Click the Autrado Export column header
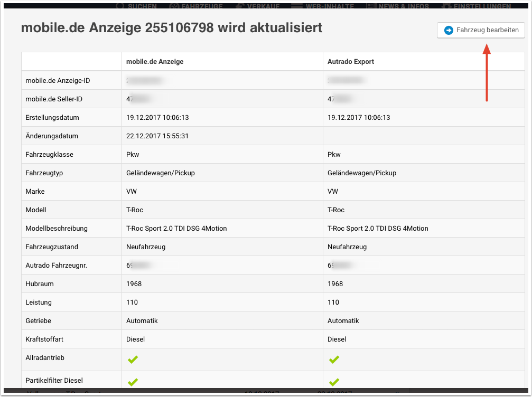The height and width of the screenshot is (397, 532). (351, 62)
